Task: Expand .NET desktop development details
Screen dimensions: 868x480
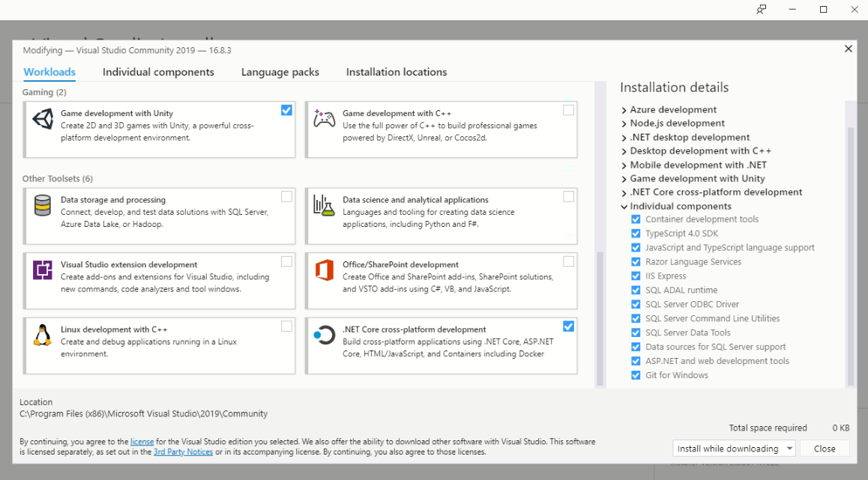Action: tap(624, 138)
